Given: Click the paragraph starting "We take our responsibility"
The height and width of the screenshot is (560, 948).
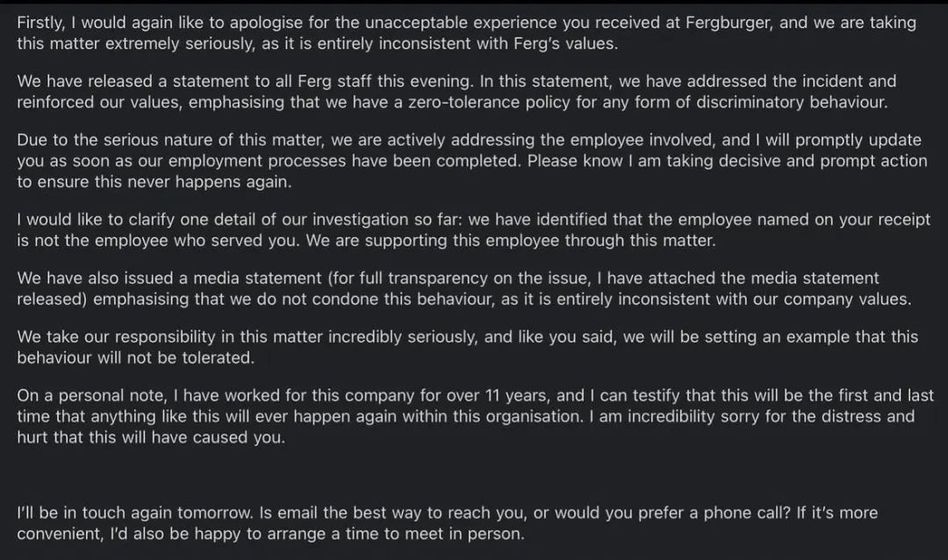Looking at the screenshot, I should click(467, 347).
